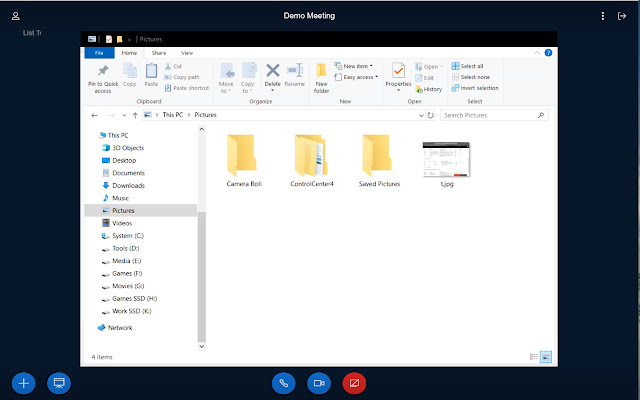Select Documents in navigation pane

[x=123, y=173]
